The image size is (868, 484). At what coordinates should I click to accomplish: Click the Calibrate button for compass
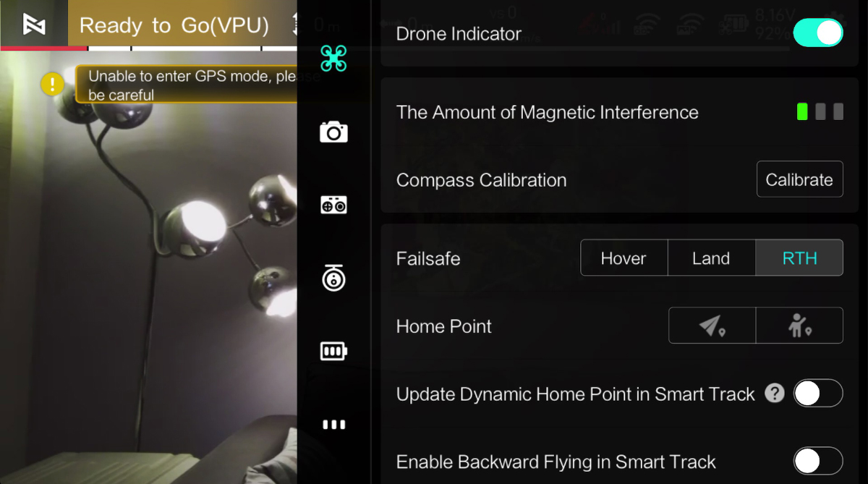coord(799,179)
